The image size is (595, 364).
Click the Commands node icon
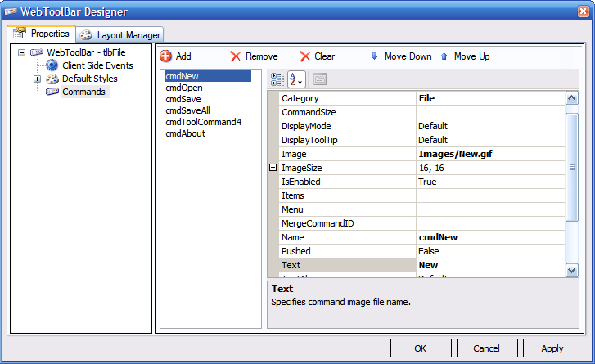coord(52,92)
